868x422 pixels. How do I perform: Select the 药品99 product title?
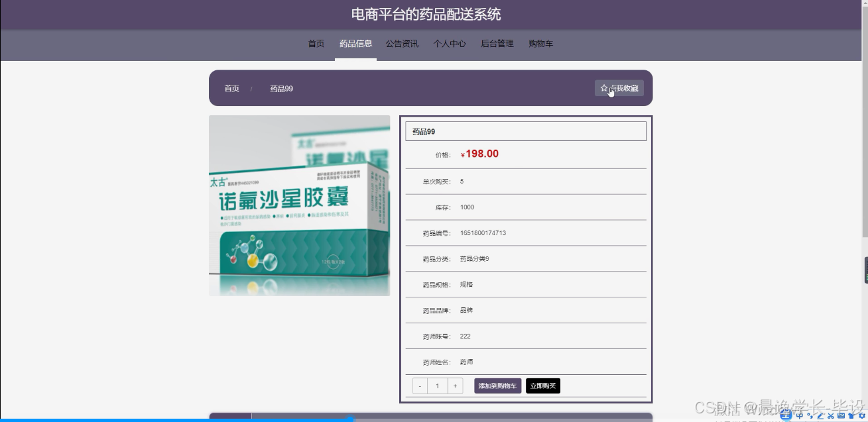[424, 132]
